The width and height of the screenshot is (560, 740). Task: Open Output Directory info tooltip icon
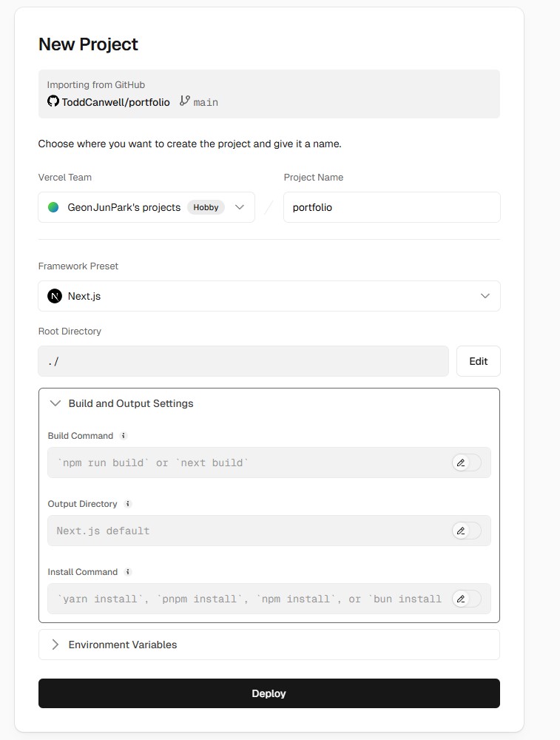pyautogui.click(x=127, y=503)
